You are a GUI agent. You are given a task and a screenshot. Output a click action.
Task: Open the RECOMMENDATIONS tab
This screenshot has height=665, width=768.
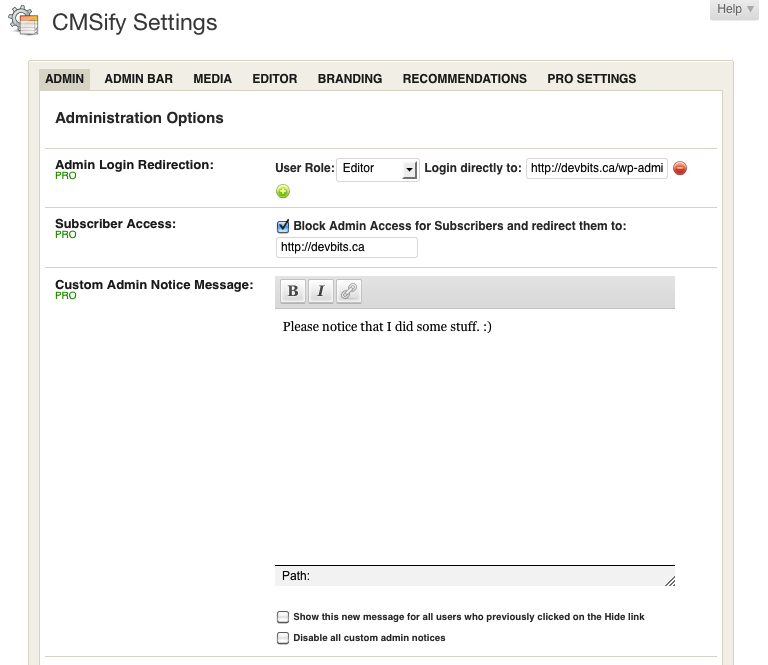465,79
